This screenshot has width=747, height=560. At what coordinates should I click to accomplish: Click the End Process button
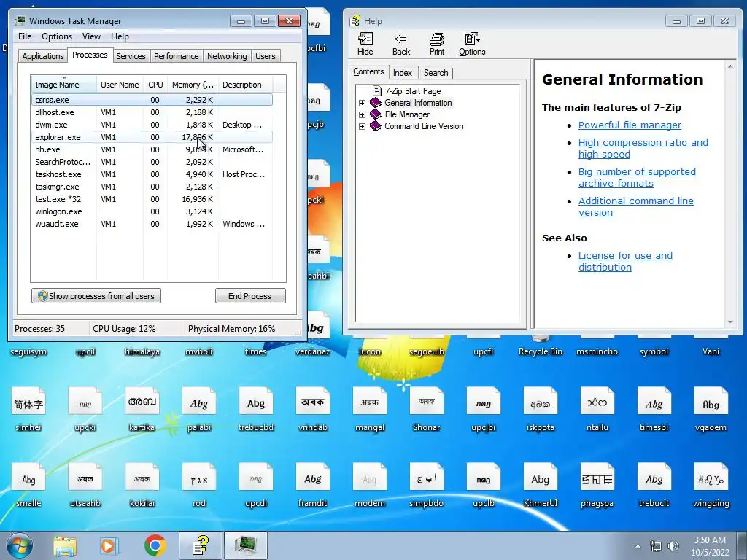[x=250, y=296]
